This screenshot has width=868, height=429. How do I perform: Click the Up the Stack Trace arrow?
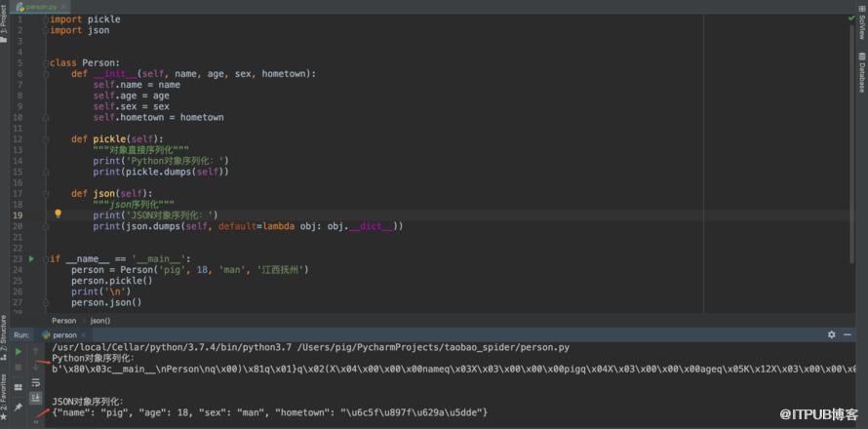point(35,352)
